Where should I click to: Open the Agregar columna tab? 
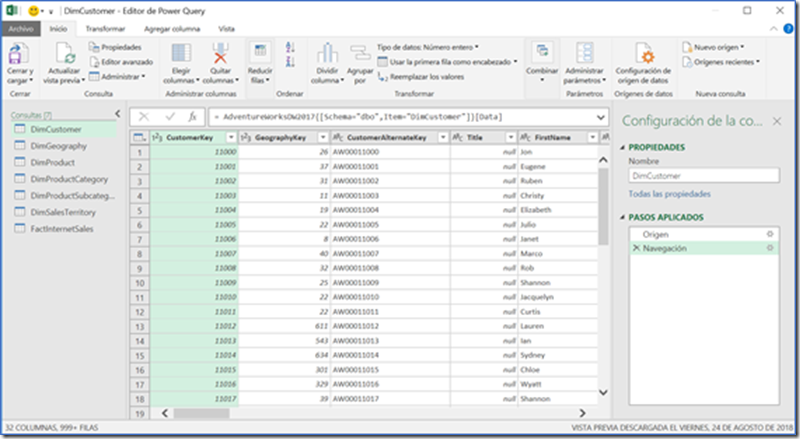pos(170,30)
